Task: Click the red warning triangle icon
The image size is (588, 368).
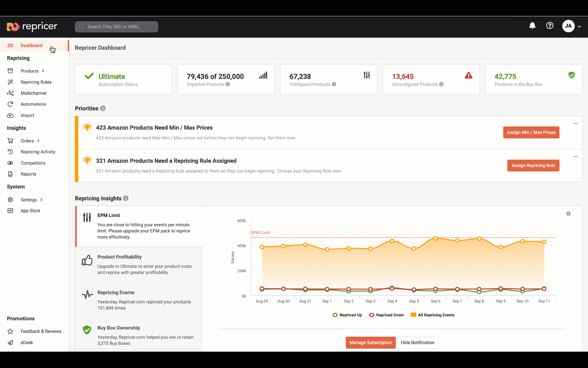Action: pyautogui.click(x=469, y=75)
